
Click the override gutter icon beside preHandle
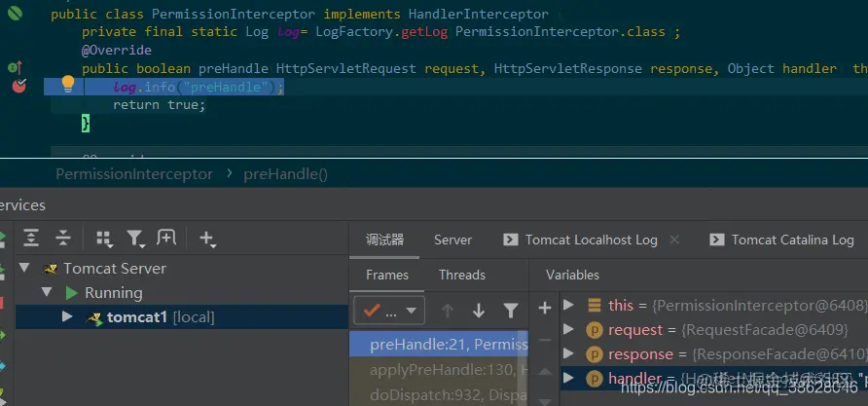click(15, 67)
